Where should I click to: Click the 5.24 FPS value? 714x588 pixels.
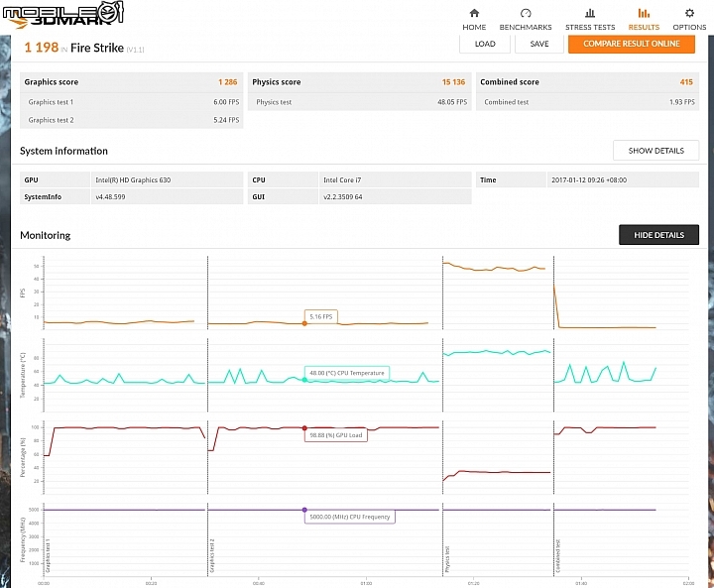(x=226, y=120)
